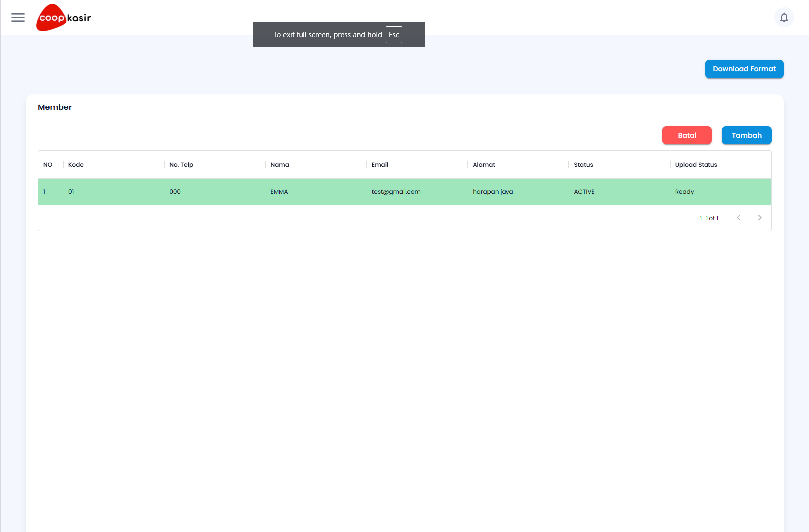Image resolution: width=809 pixels, height=532 pixels.
Task: Click the Esc key indicator in the banner
Action: click(x=394, y=35)
